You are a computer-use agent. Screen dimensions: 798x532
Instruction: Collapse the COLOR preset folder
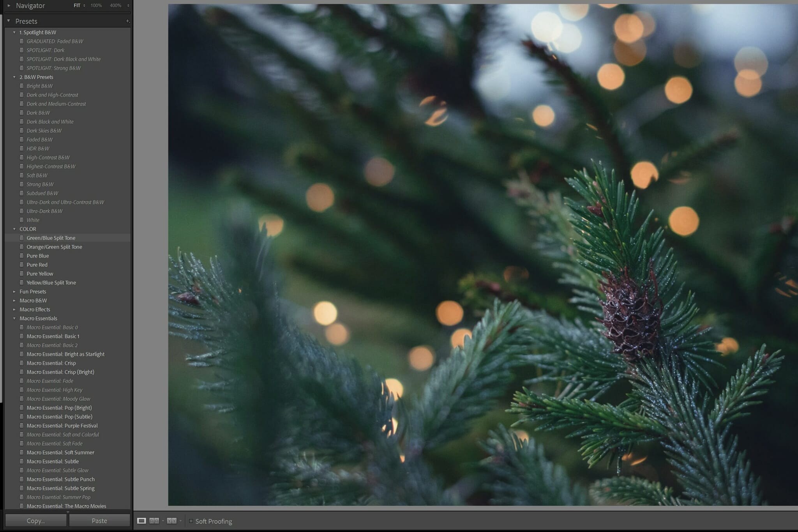point(14,229)
